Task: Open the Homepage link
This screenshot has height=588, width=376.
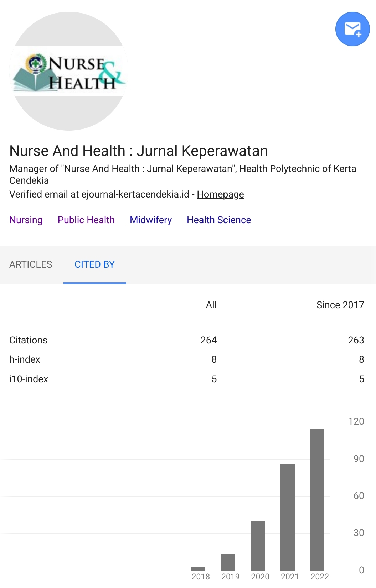Action: tap(220, 194)
